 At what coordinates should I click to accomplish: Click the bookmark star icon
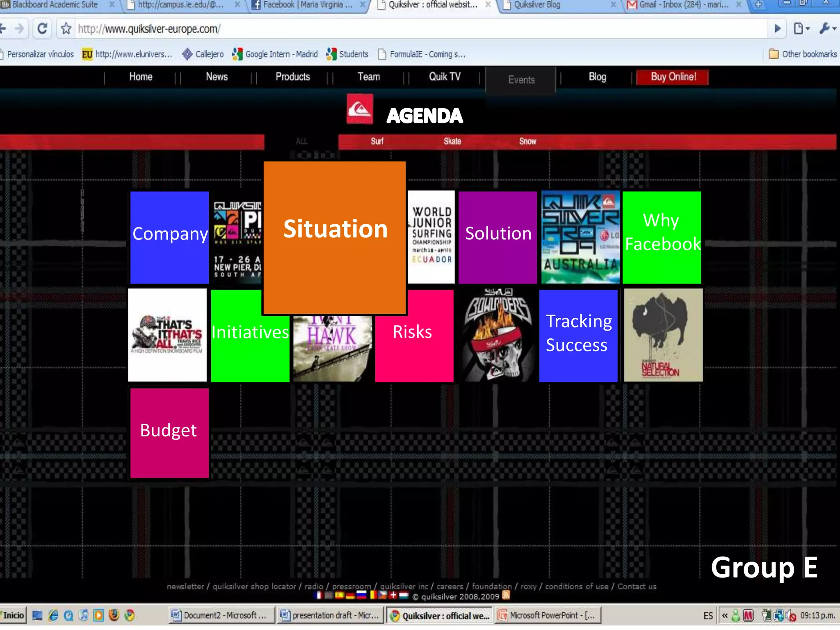(x=66, y=29)
